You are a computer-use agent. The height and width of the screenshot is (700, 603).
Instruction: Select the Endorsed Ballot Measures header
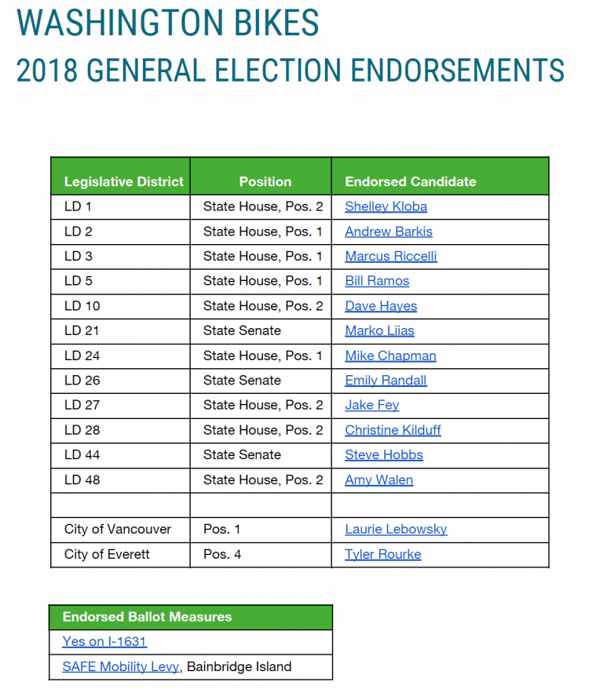tap(147, 617)
